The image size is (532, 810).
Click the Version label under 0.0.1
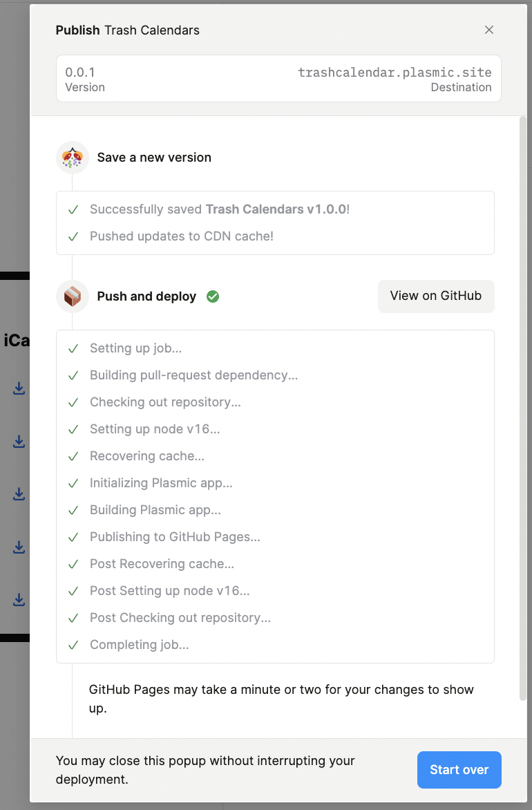(85, 87)
